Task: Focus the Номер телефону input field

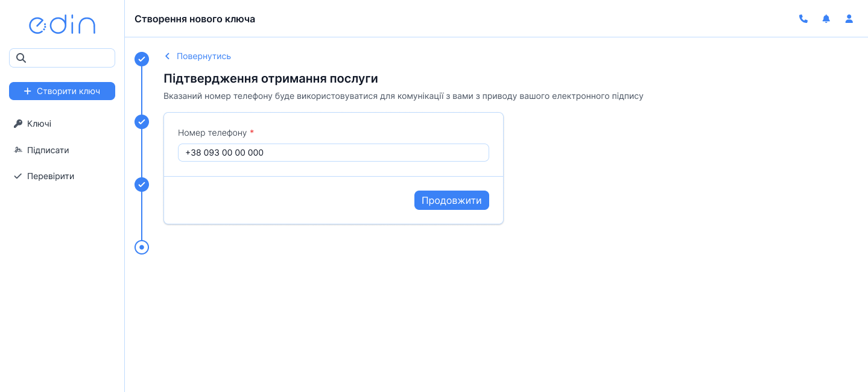Action: [333, 153]
